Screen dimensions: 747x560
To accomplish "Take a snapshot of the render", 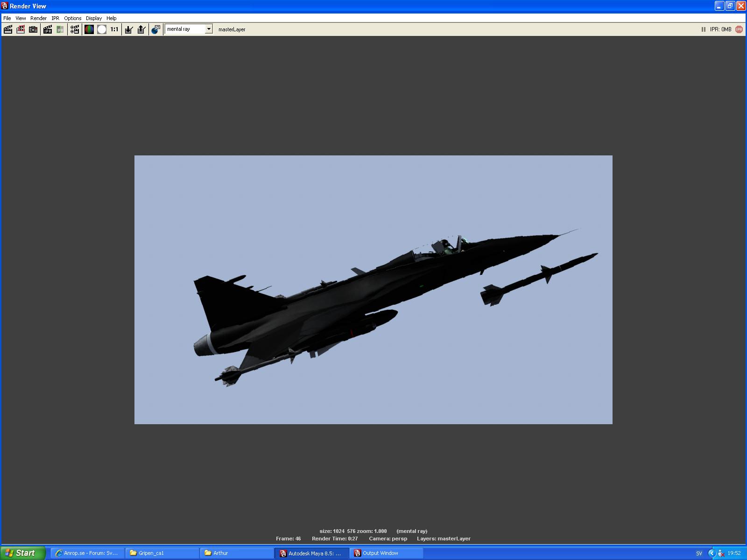I will 33,29.
